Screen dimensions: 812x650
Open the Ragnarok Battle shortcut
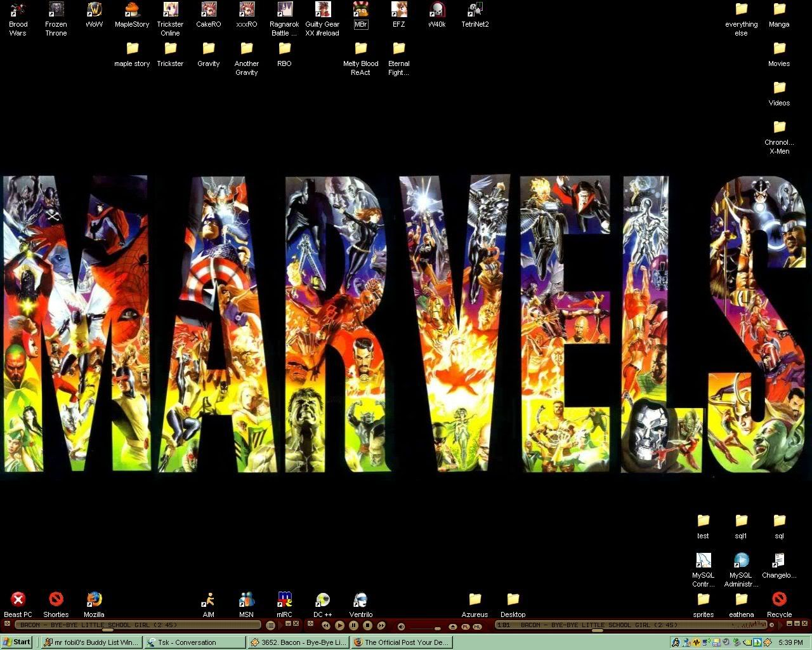[x=284, y=19]
